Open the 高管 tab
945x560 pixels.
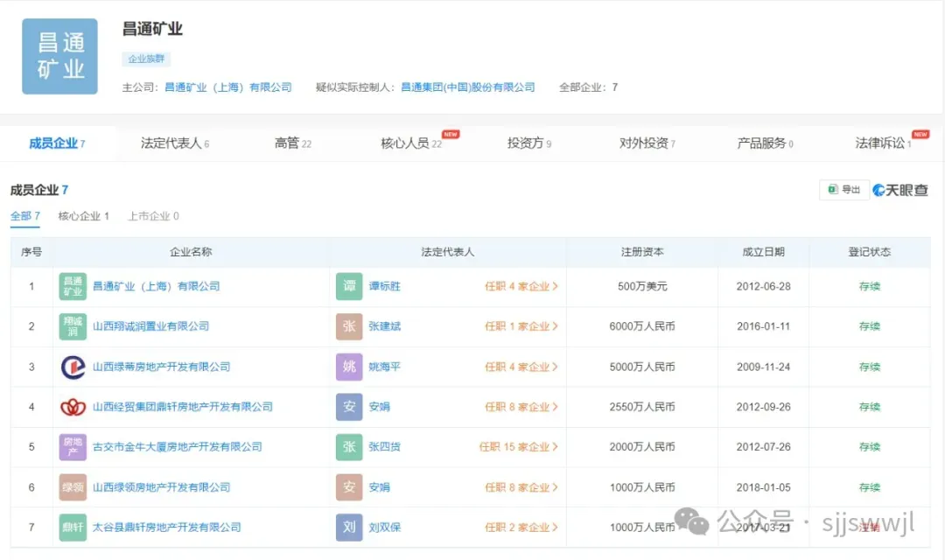293,143
